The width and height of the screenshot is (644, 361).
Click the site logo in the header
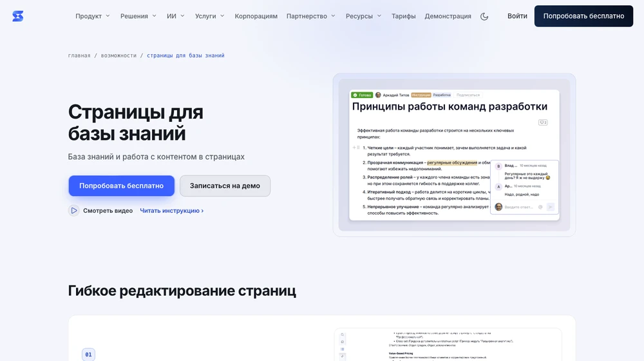pyautogui.click(x=17, y=16)
